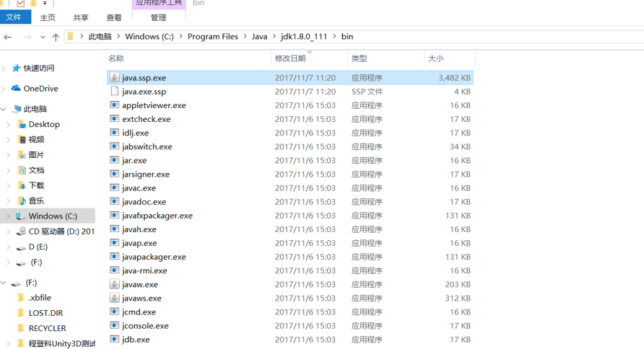This screenshot has width=644, height=349.
Task: Click the extcheck.exe application icon
Action: tap(115, 119)
